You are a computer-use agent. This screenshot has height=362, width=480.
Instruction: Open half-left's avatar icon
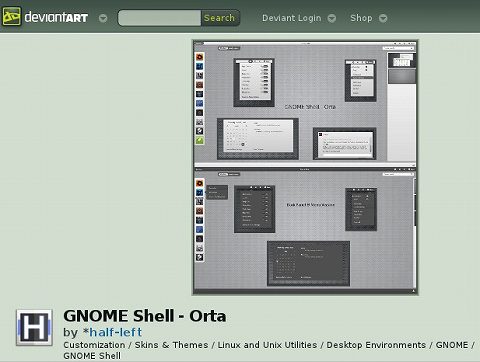click(34, 327)
